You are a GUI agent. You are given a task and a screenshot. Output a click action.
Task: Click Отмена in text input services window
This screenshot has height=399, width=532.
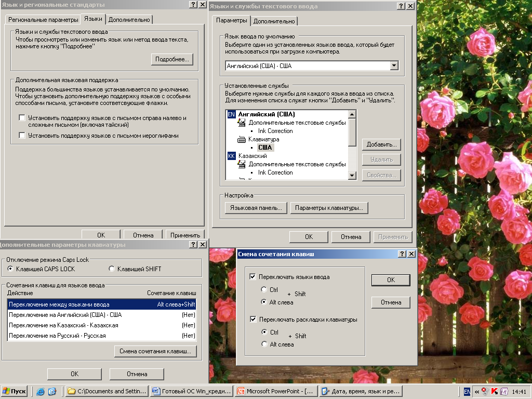click(351, 237)
